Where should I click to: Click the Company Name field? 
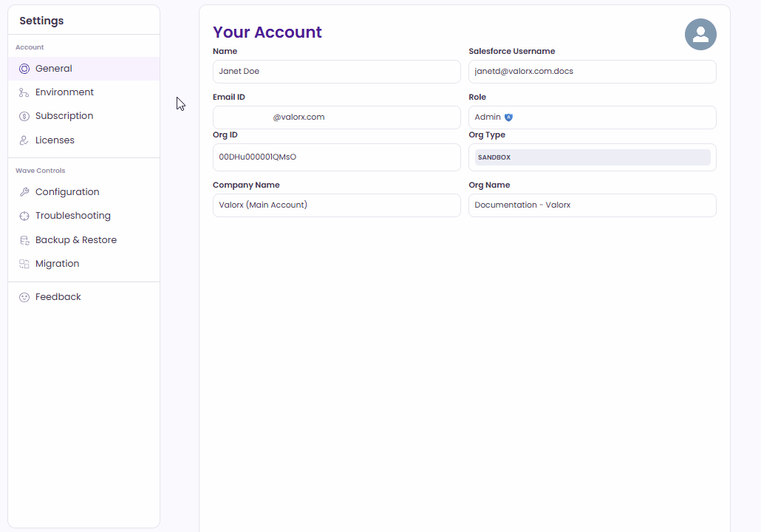[x=336, y=205]
